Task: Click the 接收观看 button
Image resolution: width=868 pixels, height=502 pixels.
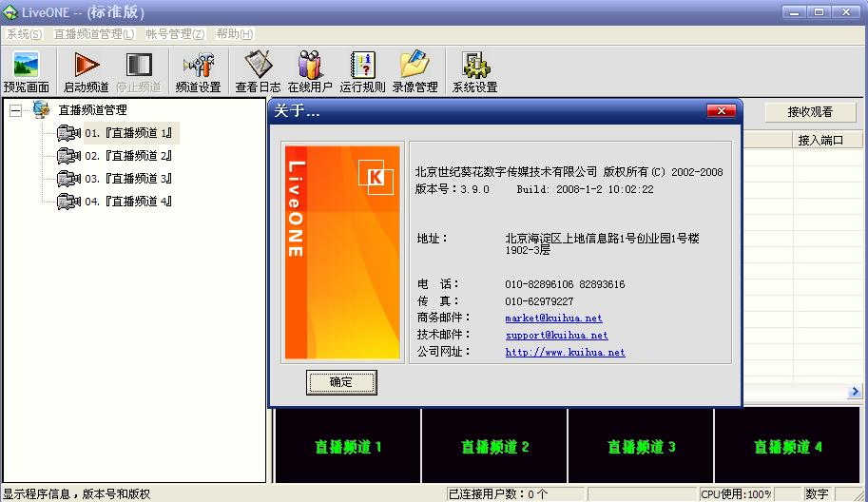Action: pos(810,112)
